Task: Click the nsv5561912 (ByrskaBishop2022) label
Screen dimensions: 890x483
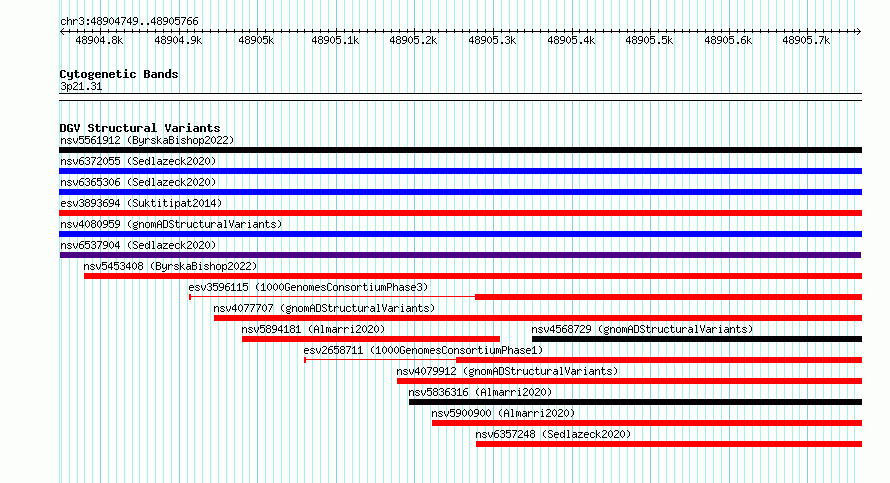Action: point(147,140)
